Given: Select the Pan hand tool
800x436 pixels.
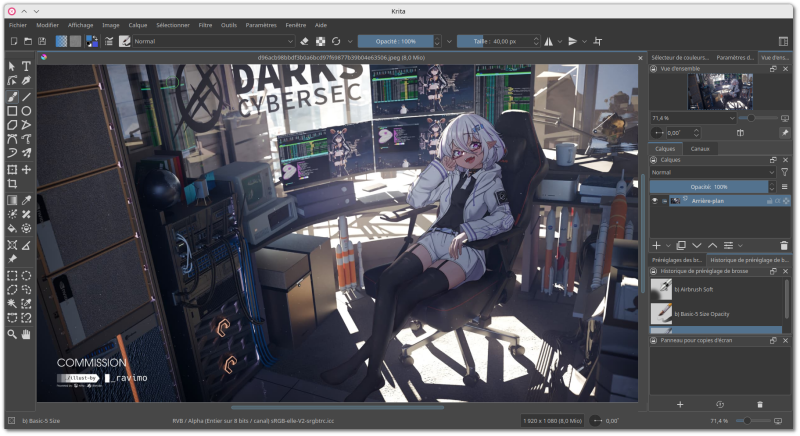Looking at the screenshot, I should 26,334.
